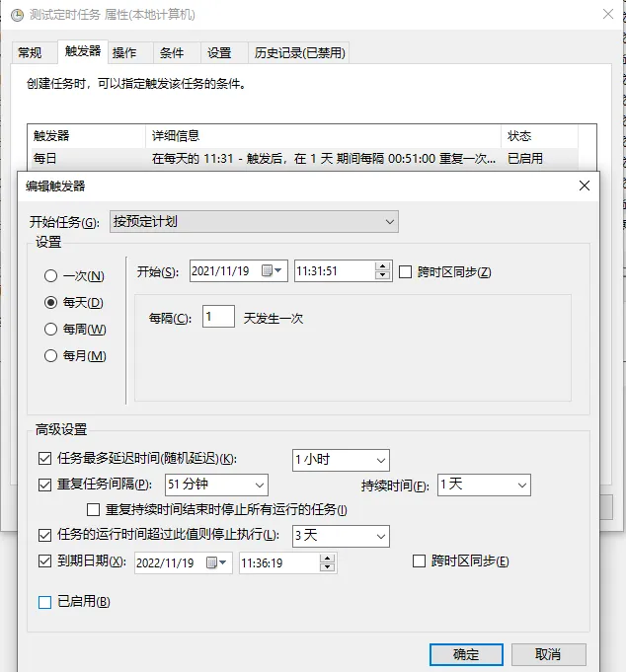The width and height of the screenshot is (626, 672).
Task: Open the 历史记录(已禁用) tab
Action: (x=299, y=52)
